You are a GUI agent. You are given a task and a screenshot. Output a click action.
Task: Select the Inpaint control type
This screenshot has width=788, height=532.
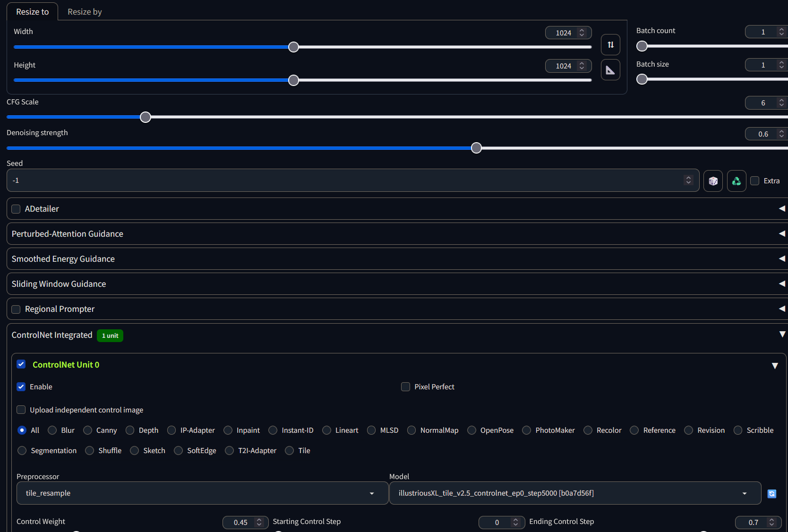point(228,430)
